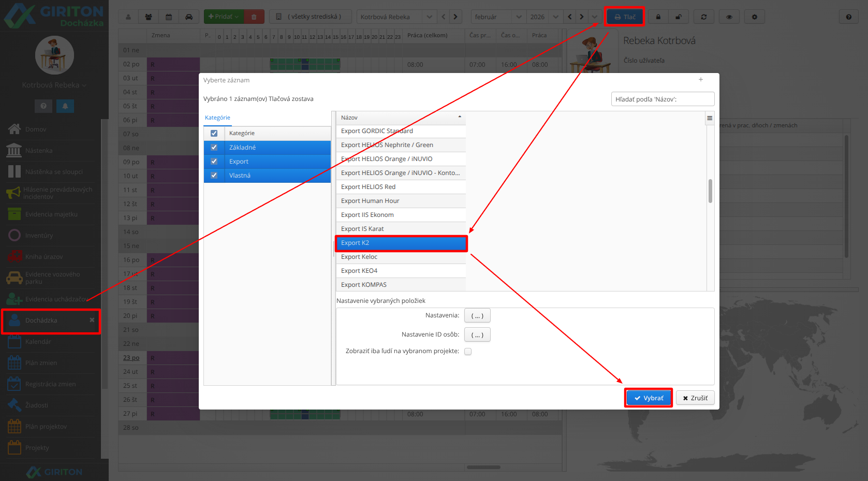Open Inventúry circle icon in sidebar

pyautogui.click(x=14, y=235)
